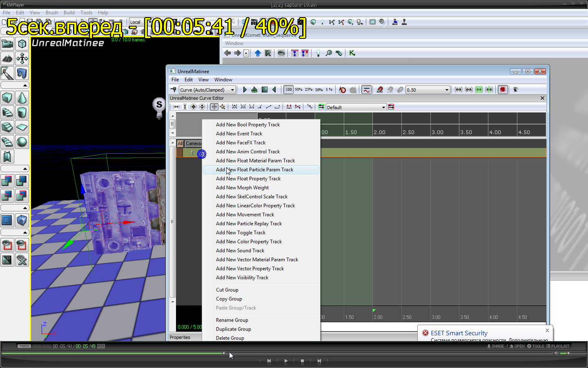The height and width of the screenshot is (368, 588).
Task: Expand the Kismet history dropdown arrow
Action: point(246,53)
